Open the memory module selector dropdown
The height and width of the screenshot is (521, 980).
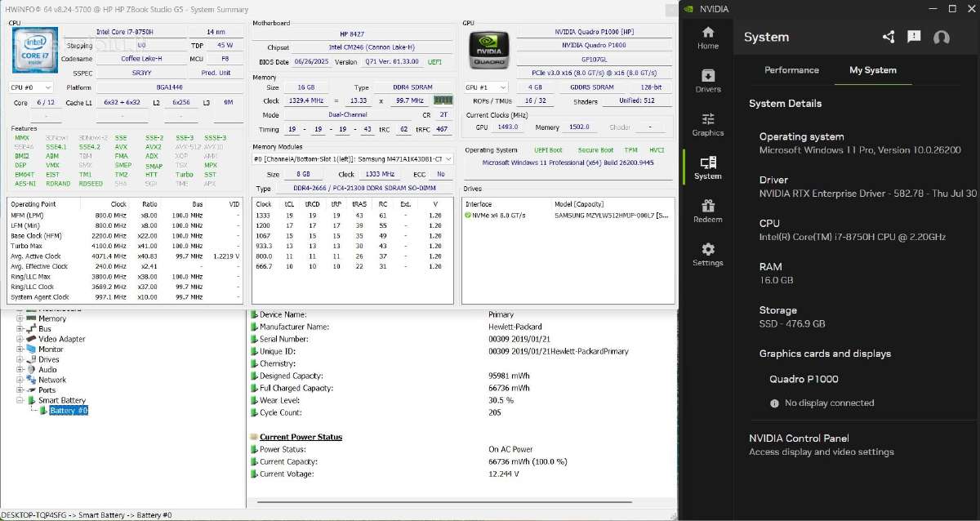(352, 158)
